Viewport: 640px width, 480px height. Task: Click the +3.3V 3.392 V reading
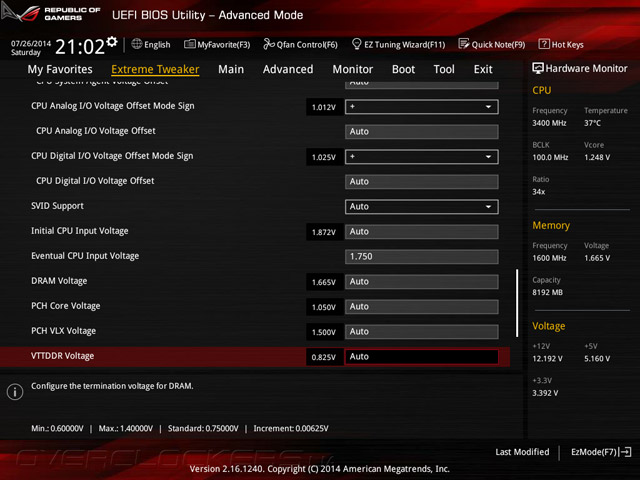click(x=545, y=393)
